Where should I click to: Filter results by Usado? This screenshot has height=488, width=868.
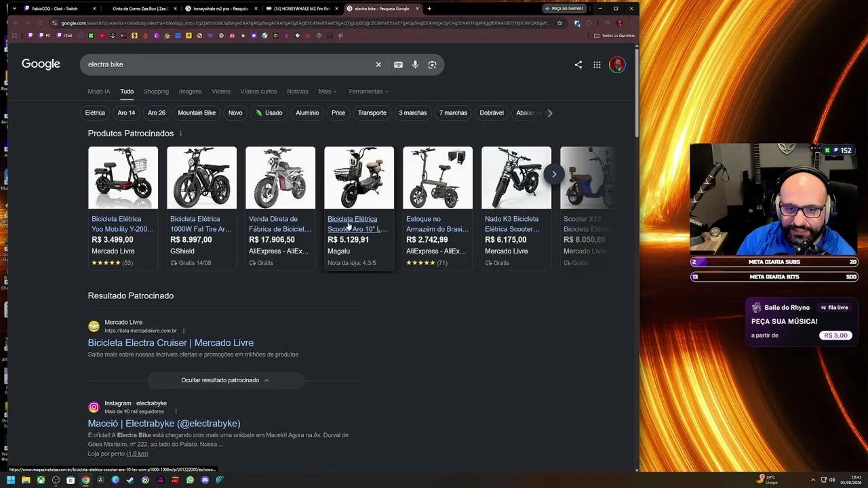pos(269,113)
